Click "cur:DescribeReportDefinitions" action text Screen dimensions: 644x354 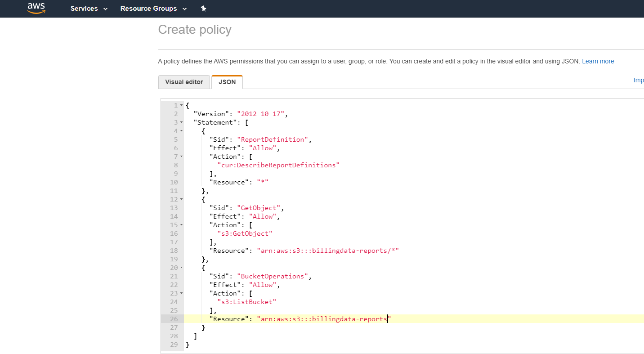pyautogui.click(x=278, y=165)
